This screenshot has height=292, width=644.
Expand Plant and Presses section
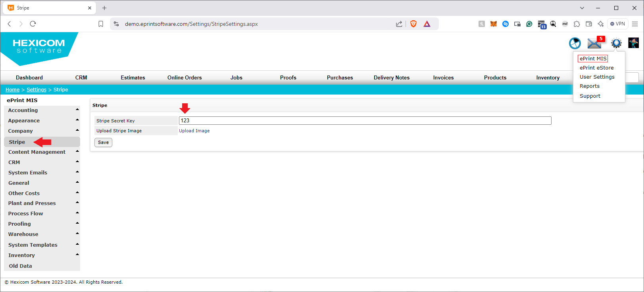[x=42, y=203]
